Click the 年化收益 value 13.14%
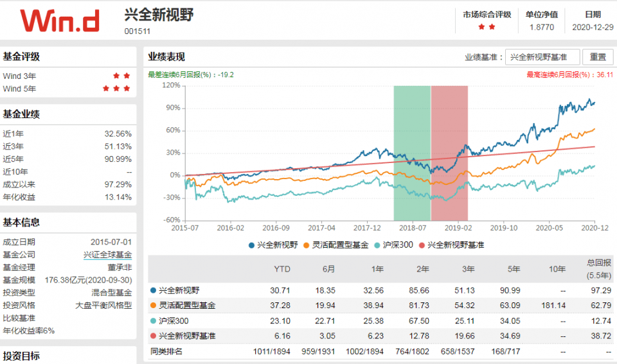 tap(118, 197)
